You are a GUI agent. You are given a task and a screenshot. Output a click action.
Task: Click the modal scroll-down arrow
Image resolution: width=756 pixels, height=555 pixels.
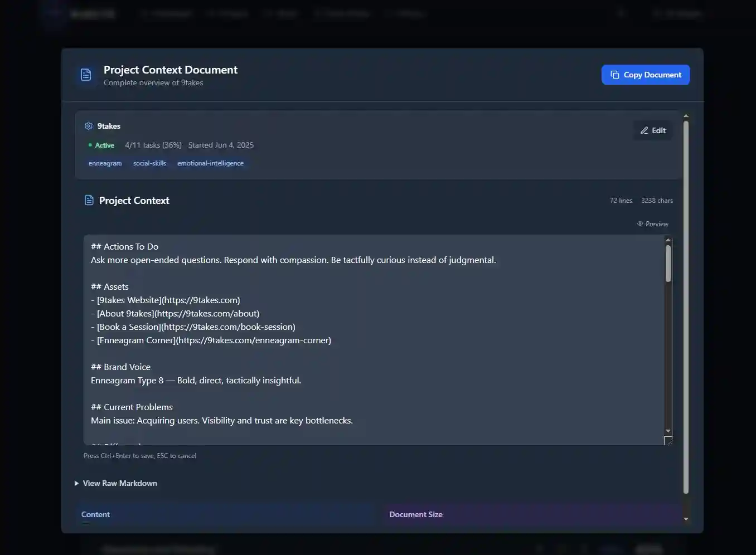[x=686, y=519]
